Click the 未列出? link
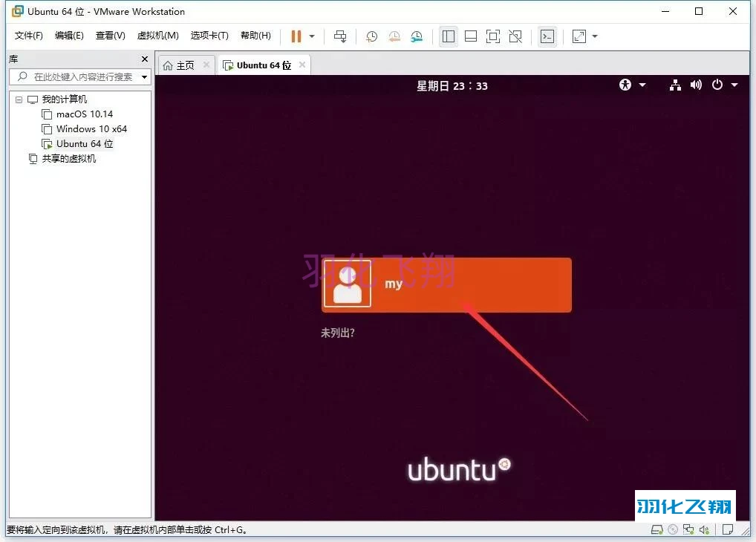The height and width of the screenshot is (542, 756). click(338, 333)
